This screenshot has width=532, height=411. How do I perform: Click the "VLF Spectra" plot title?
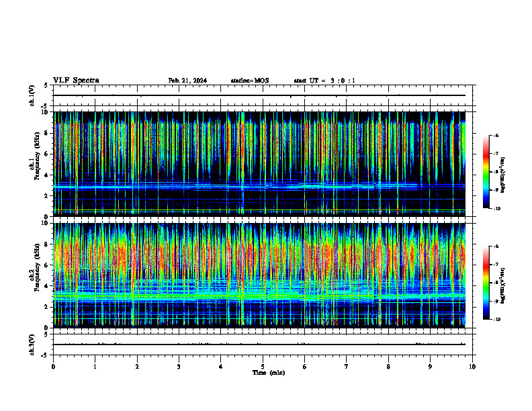(x=76, y=81)
